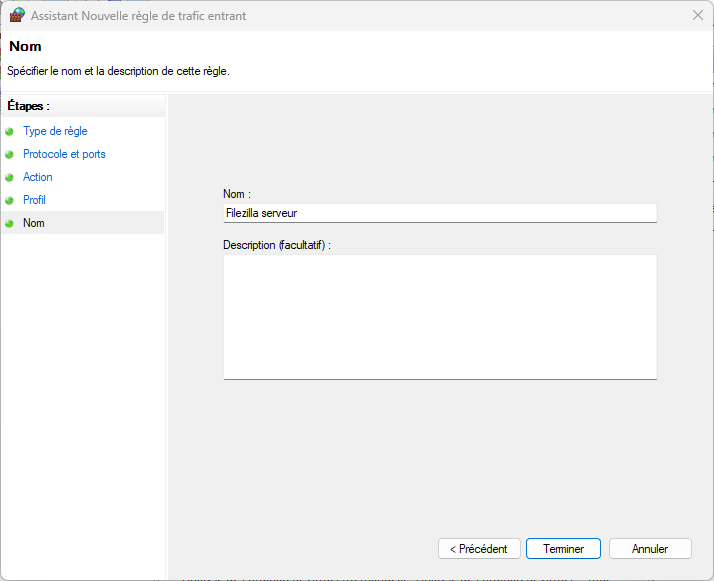Click the "Nom :" label above the field
The image size is (714, 581).
[237, 194]
